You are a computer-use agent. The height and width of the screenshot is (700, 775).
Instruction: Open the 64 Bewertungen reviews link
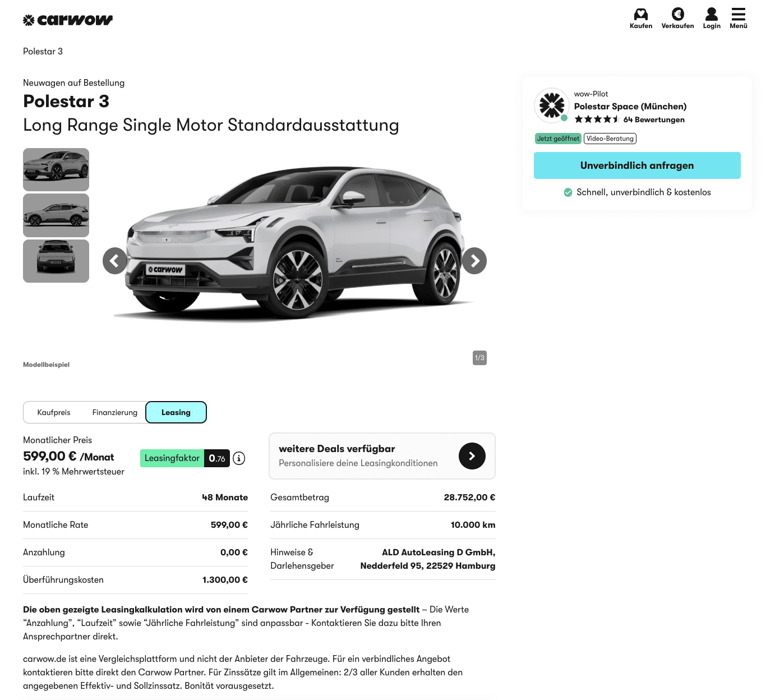click(654, 119)
